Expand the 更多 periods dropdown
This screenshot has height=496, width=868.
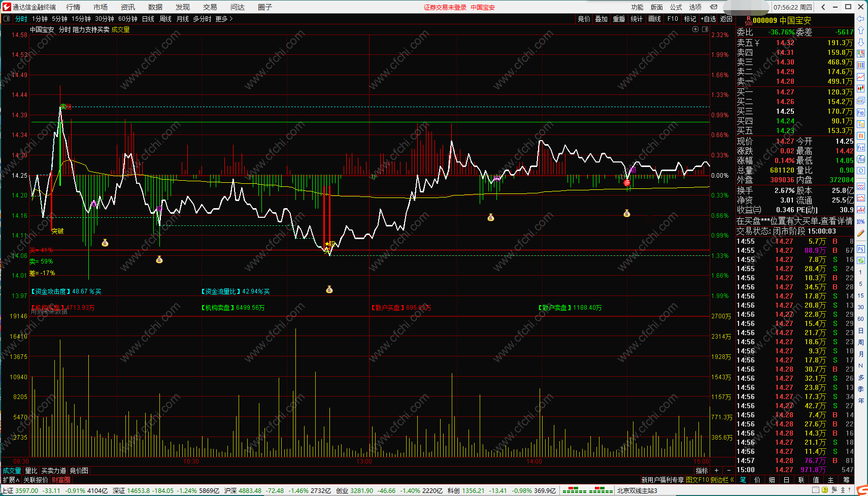pyautogui.click(x=224, y=19)
